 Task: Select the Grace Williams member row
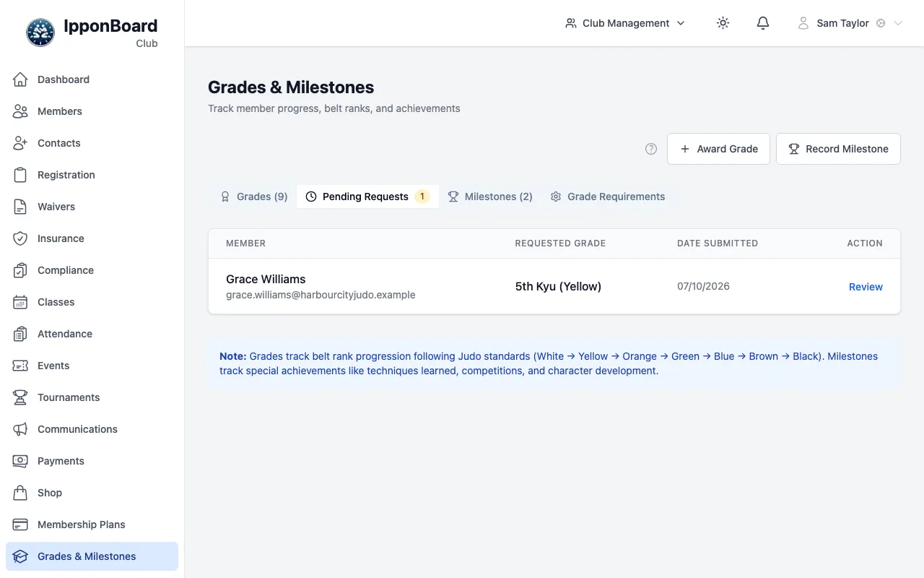pyautogui.click(x=554, y=286)
